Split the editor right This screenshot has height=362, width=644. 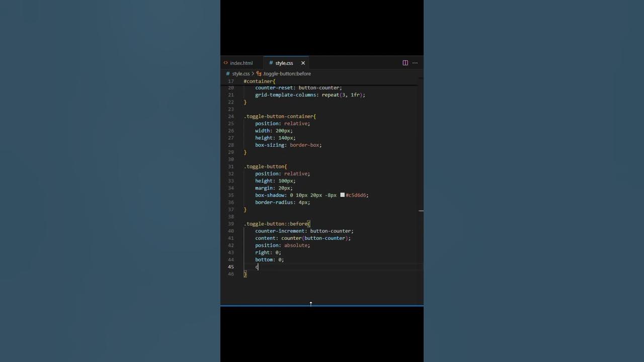(x=405, y=63)
